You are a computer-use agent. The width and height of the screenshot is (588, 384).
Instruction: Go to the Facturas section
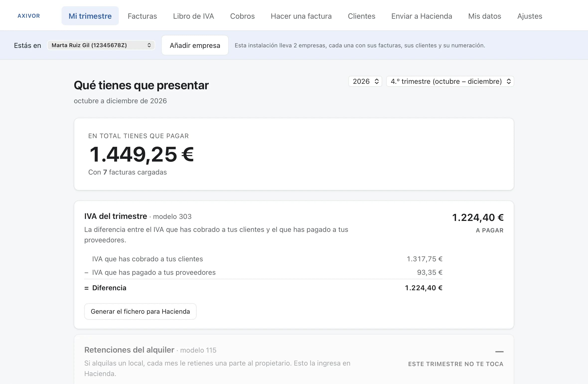[142, 16]
